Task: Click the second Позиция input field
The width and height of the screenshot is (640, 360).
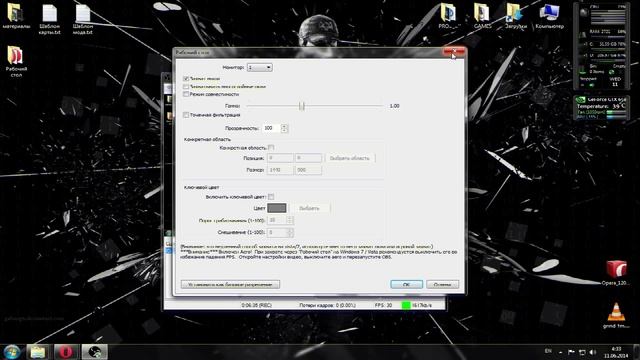Action: click(x=308, y=158)
